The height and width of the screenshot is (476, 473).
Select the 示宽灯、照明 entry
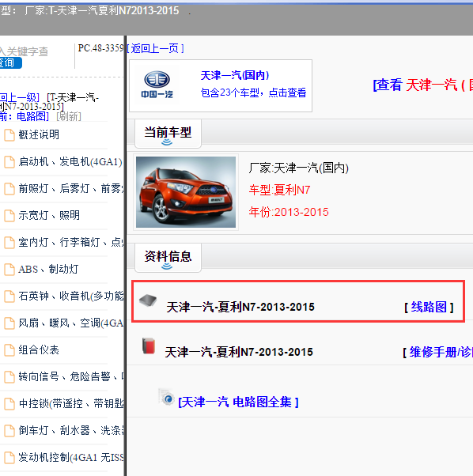pos(49,215)
